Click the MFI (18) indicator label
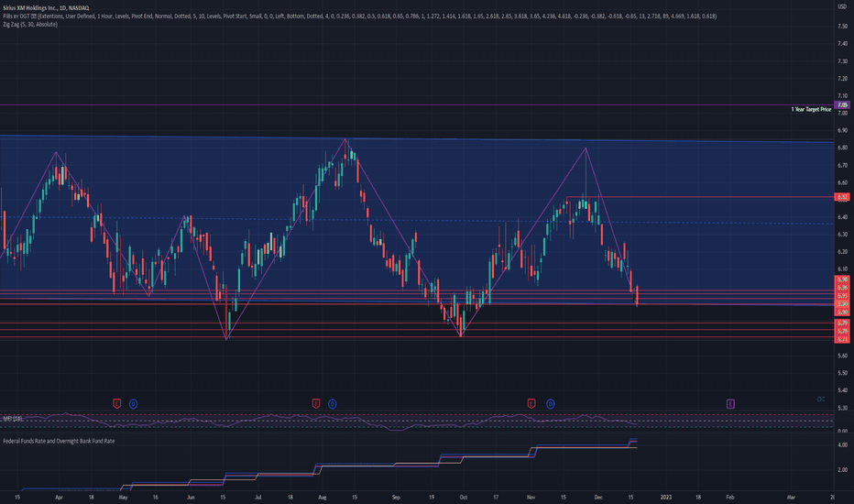The height and width of the screenshot is (504, 854). [13, 419]
